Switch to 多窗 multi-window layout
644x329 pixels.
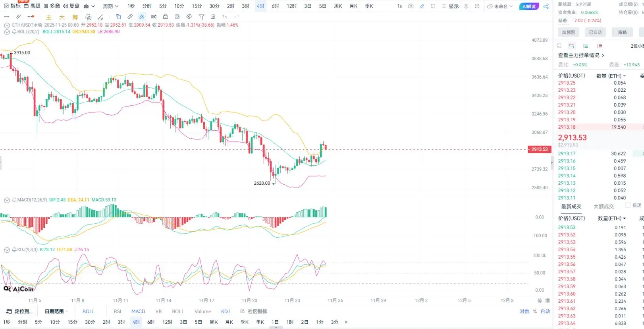tap(52, 6)
